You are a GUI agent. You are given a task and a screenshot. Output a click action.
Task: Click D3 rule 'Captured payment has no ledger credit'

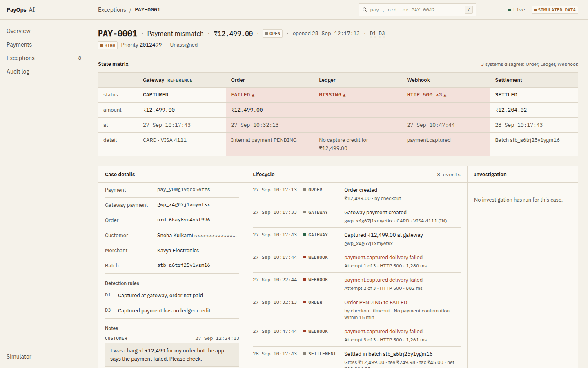click(x=172, y=311)
